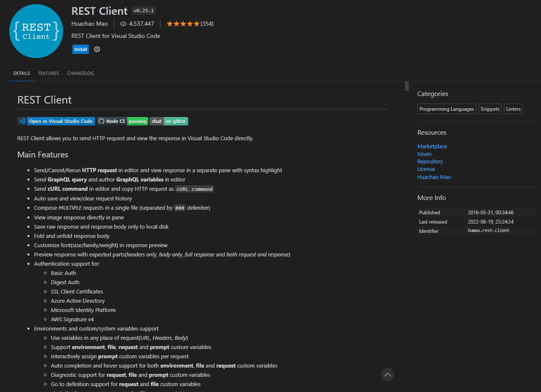Click the Microsoft Identity Platform item
Screen dimensions: 541x392
click(x=83, y=310)
